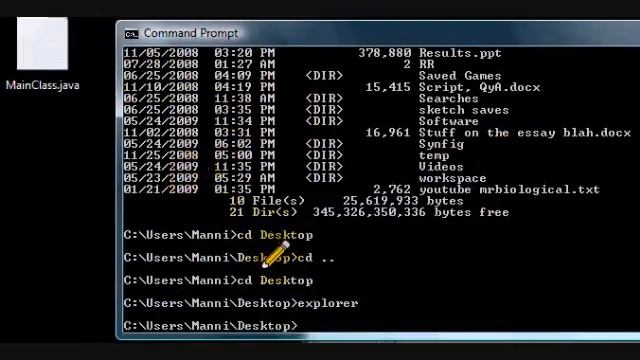The image size is (640, 360).
Task: Click Stuff on the essay blah.docx entry
Action: point(525,133)
